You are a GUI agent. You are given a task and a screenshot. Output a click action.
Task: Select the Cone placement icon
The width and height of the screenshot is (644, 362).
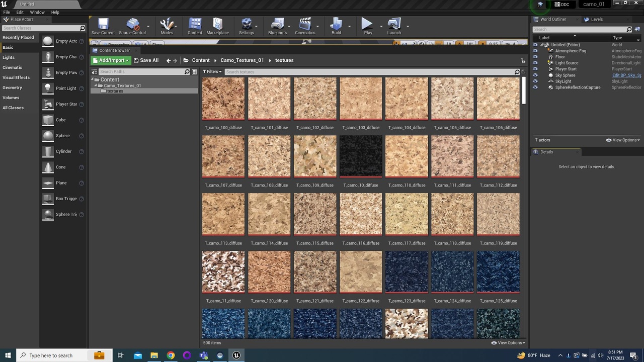tap(48, 167)
